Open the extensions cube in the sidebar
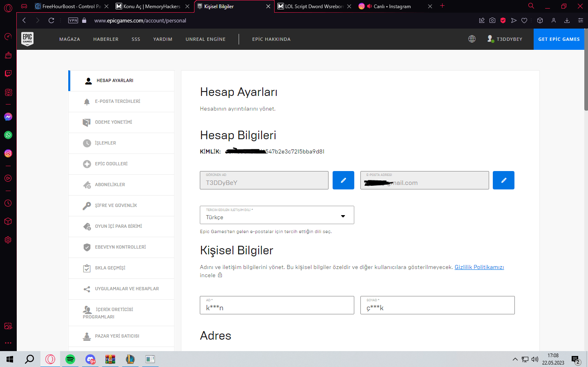Image resolution: width=588 pixels, height=367 pixels. pyautogui.click(x=8, y=221)
